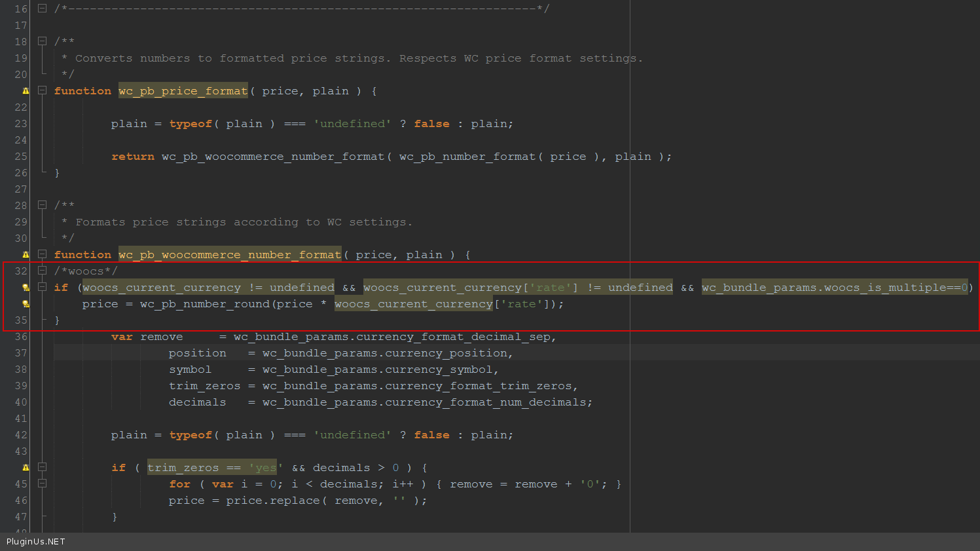Open lightbulb hint on the wc_pb_number_round line
This screenshot has height=551, width=980.
pos(26,304)
